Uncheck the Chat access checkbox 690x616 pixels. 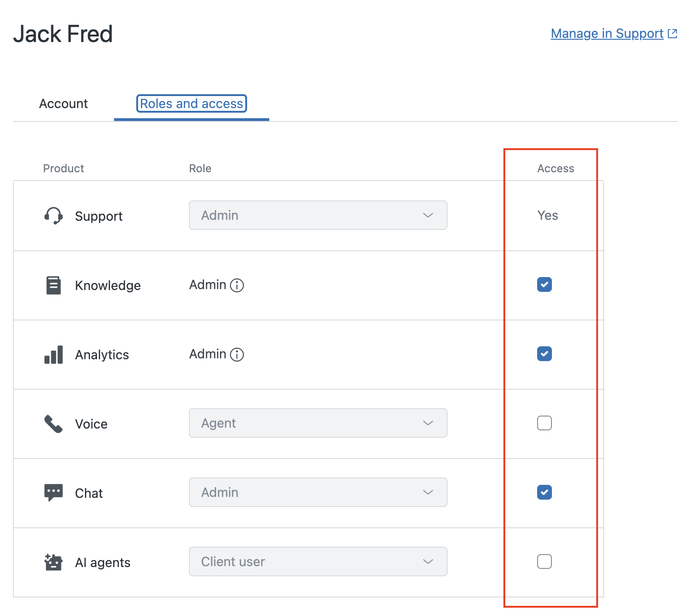click(x=545, y=492)
